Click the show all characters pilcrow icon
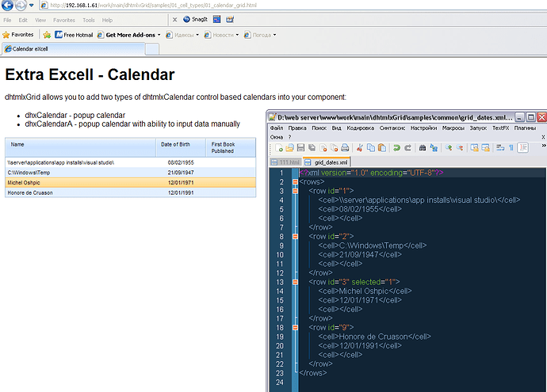Viewport: 547px width, 392px height. 512,147
